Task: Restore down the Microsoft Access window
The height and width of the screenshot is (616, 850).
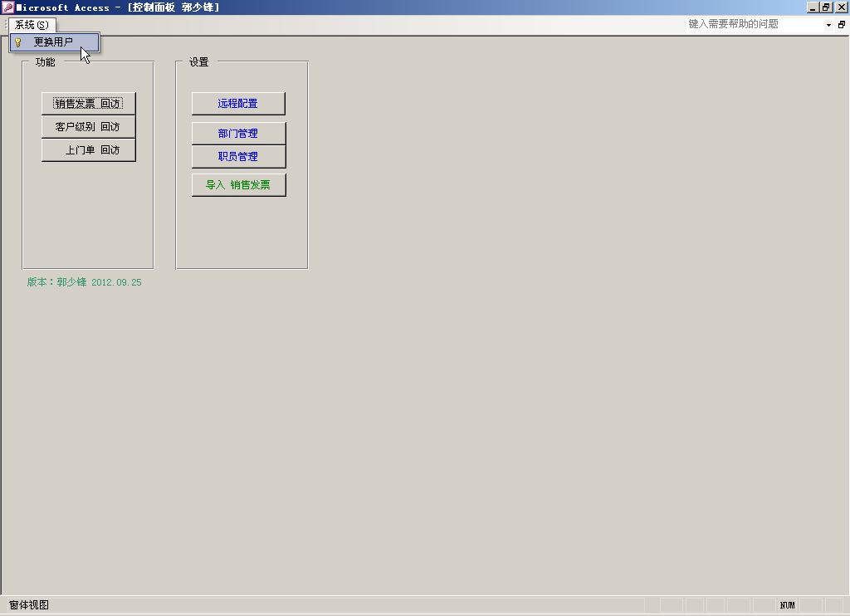Action: 826,7
